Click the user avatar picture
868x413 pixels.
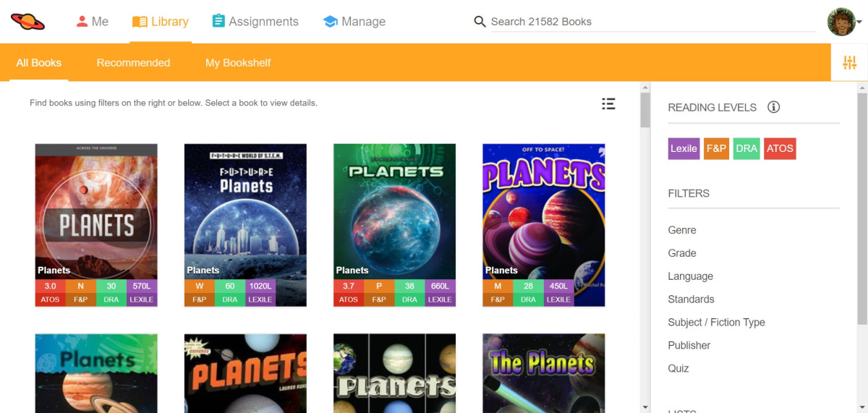[x=841, y=22]
